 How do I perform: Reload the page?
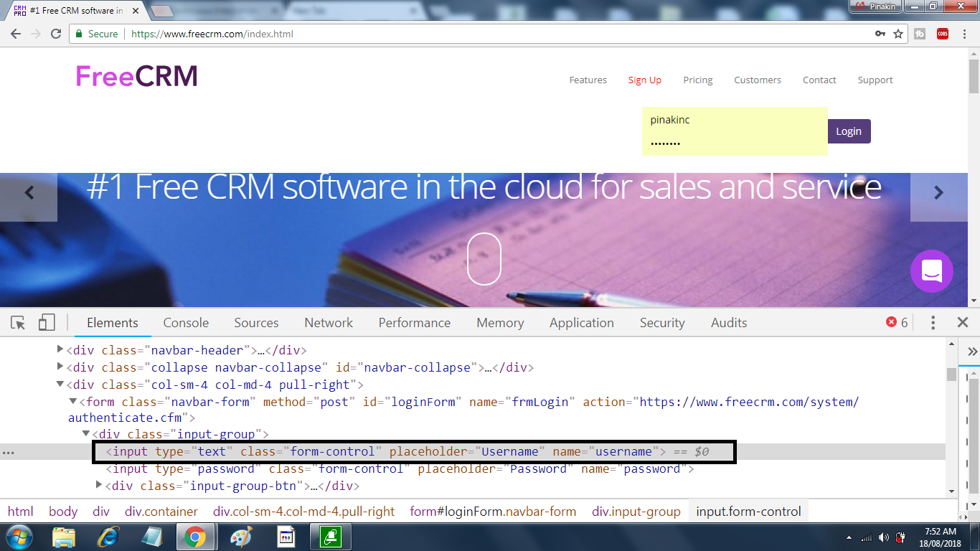tap(56, 34)
